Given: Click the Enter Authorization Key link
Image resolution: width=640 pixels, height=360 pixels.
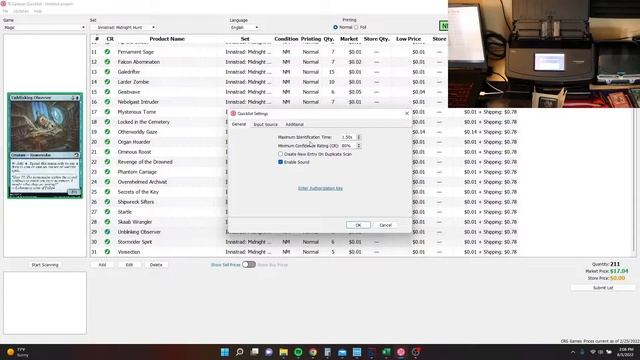Looking at the screenshot, I should tap(320, 188).
